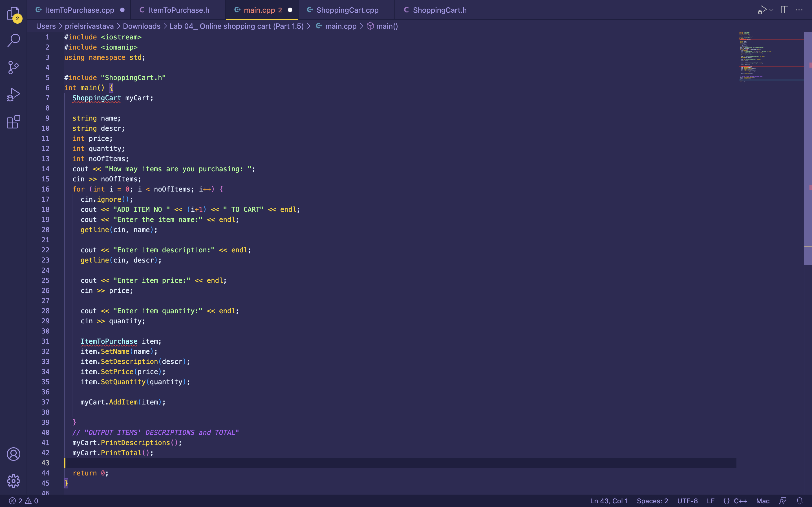Expand the Run or Debug dropdown arrow
The height and width of the screenshot is (507, 812).
(x=771, y=10)
